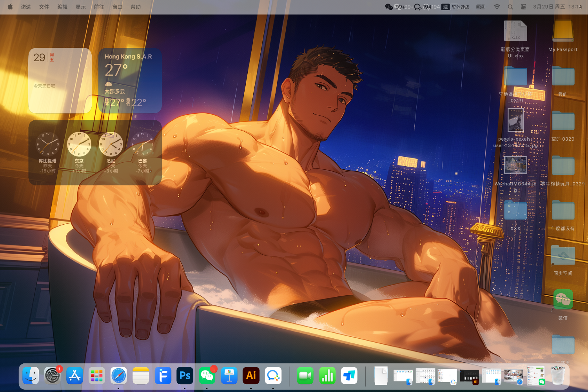The height and width of the screenshot is (392, 588).
Task: Open the 窗口 menu
Action: point(117,7)
